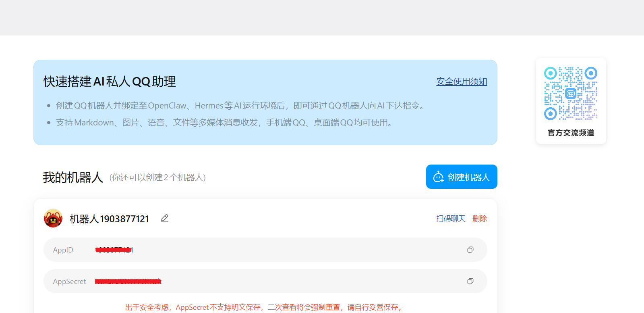The image size is (644, 313).
Task: Delete the robot via 删除
Action: click(480, 219)
